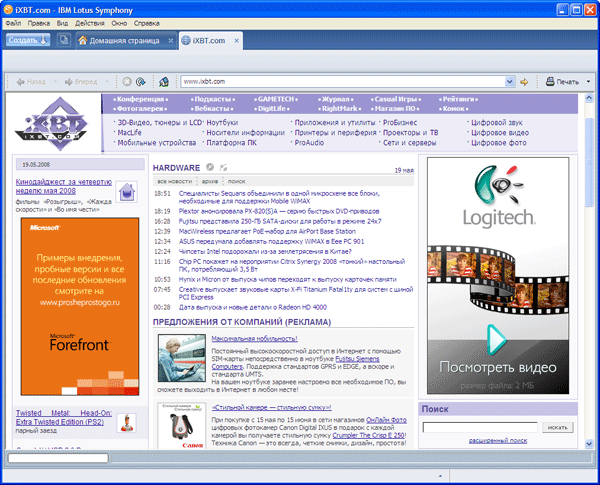Play the Logitech video arrow
The width and height of the screenshot is (600, 485).
click(496, 339)
